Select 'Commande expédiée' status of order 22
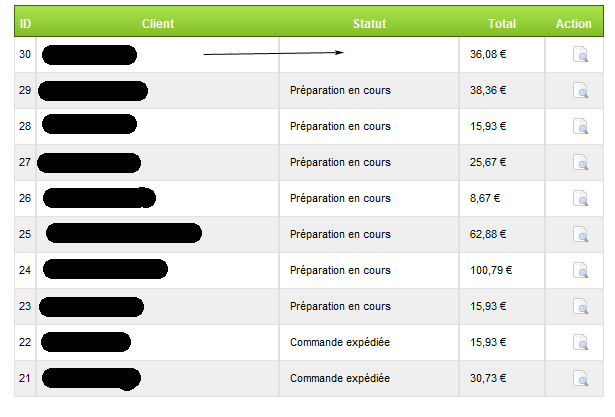615x417 pixels. (339, 343)
